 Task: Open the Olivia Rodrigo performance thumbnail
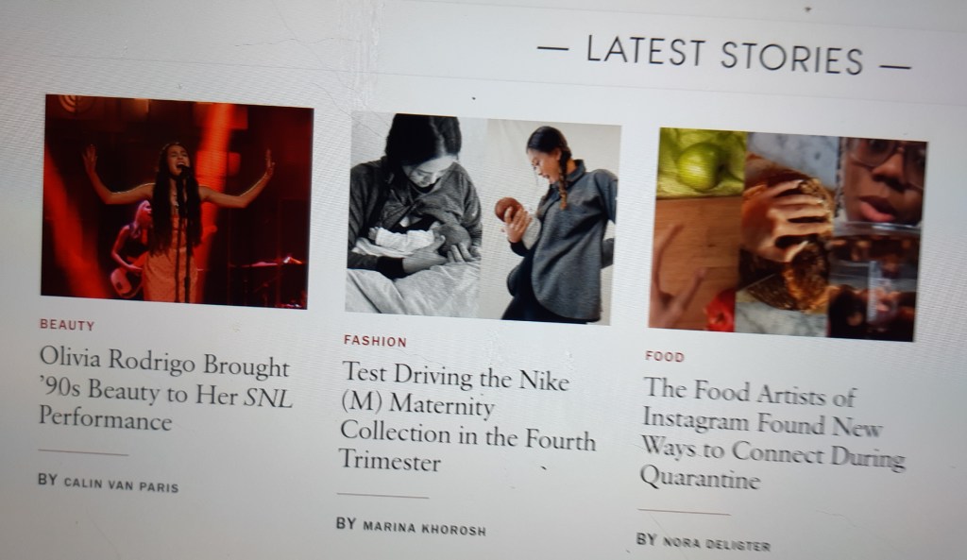[x=177, y=201]
